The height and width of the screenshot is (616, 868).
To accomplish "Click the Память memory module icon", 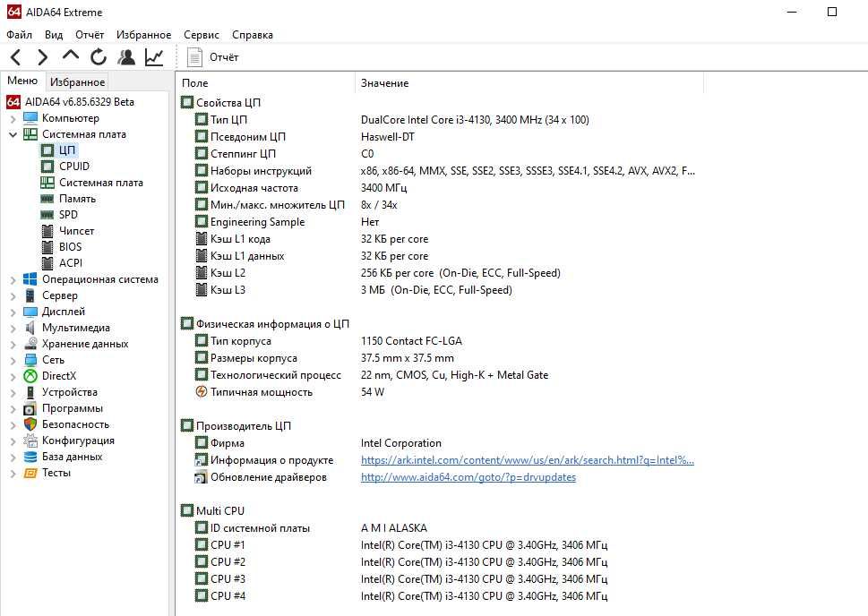I will [x=47, y=199].
